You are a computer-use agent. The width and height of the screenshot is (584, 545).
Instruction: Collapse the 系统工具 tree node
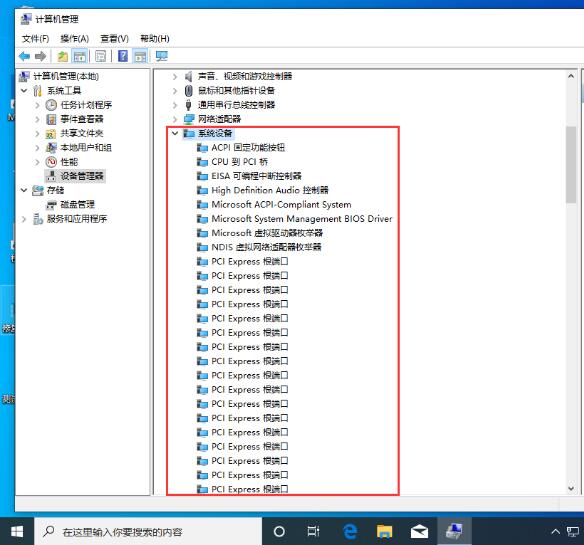point(24,91)
